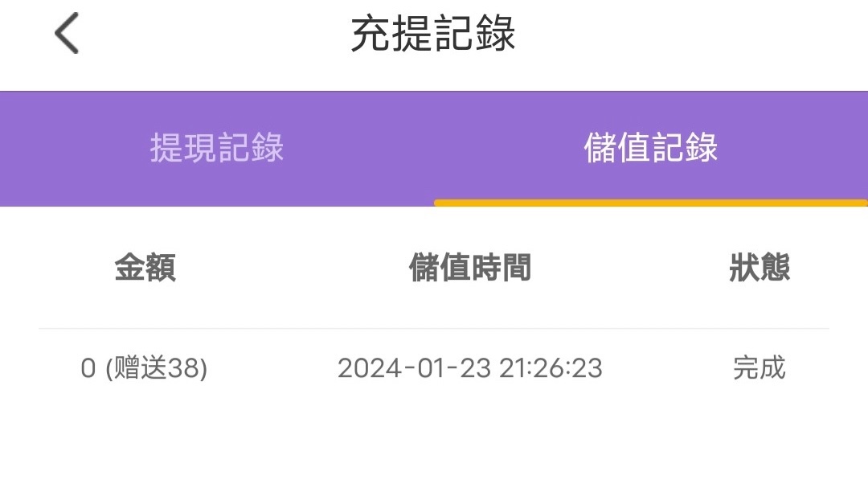The image size is (868, 484).
Task: Tap the 金額 column header
Action: 145,268
